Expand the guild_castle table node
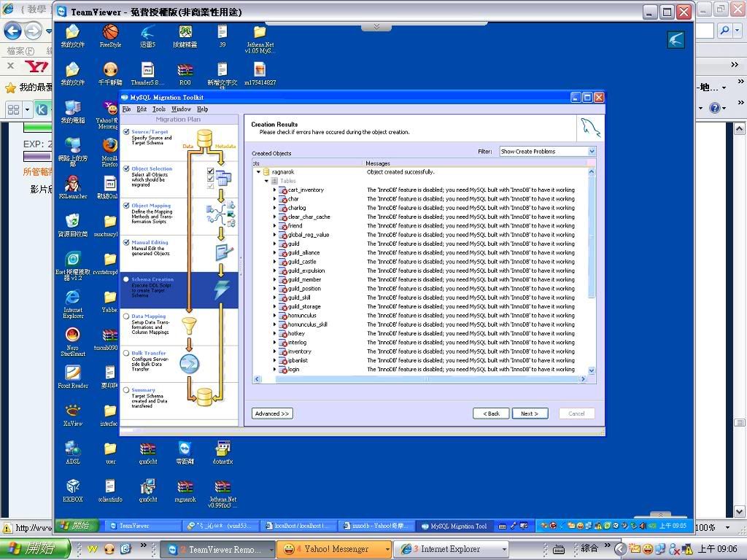The width and height of the screenshot is (747, 560). coord(274,262)
